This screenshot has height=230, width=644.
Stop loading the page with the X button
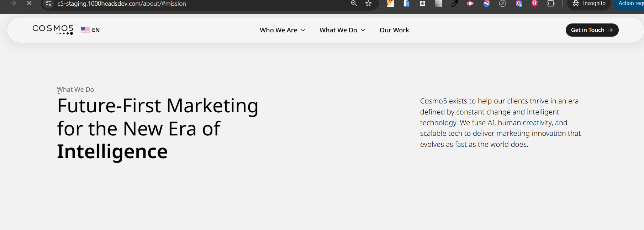coord(30,4)
